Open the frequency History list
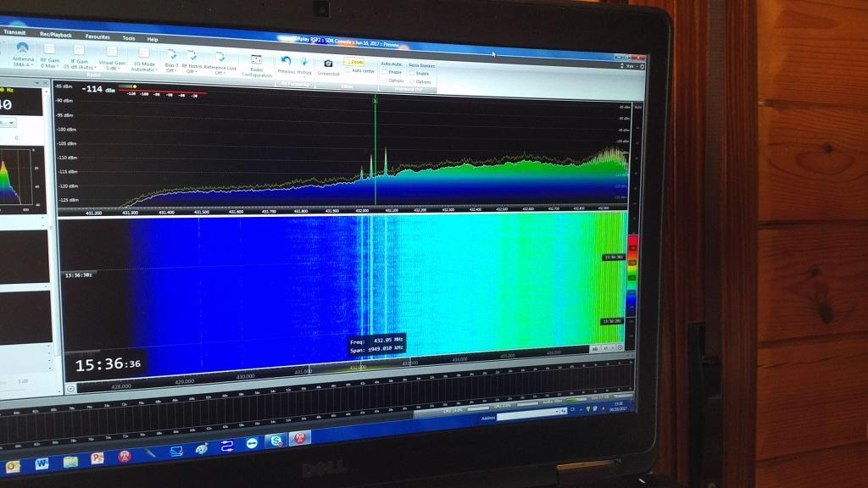 coord(304,66)
